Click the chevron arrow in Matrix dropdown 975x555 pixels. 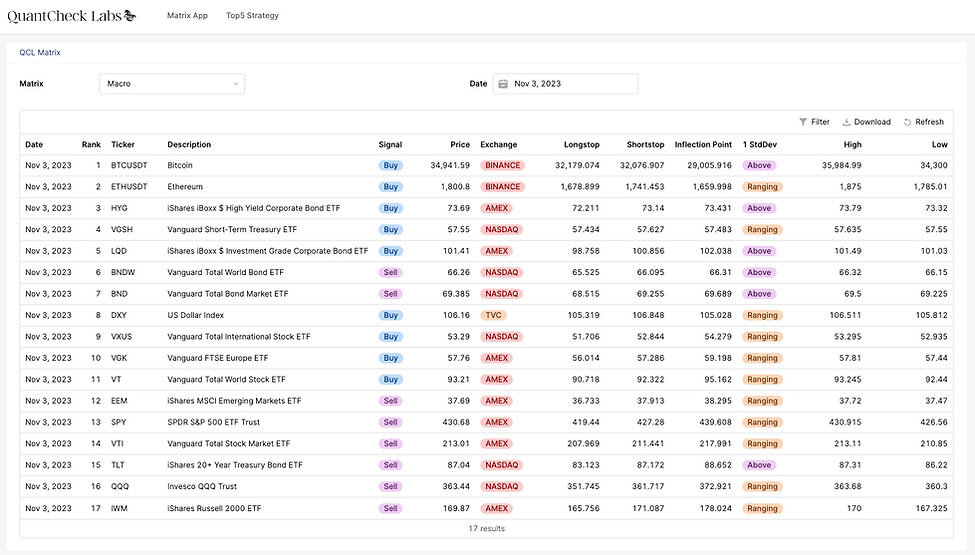pos(236,84)
